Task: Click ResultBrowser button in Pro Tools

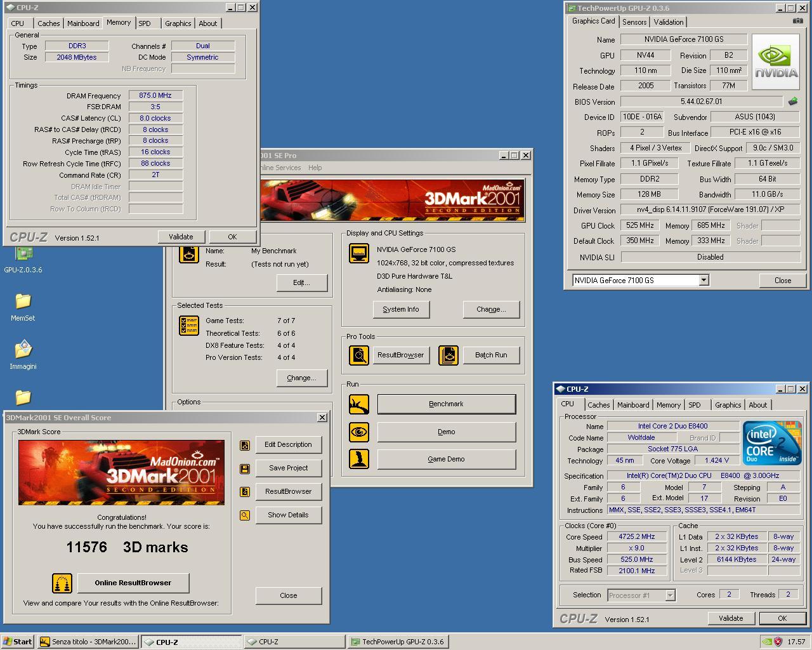Action: click(x=401, y=355)
